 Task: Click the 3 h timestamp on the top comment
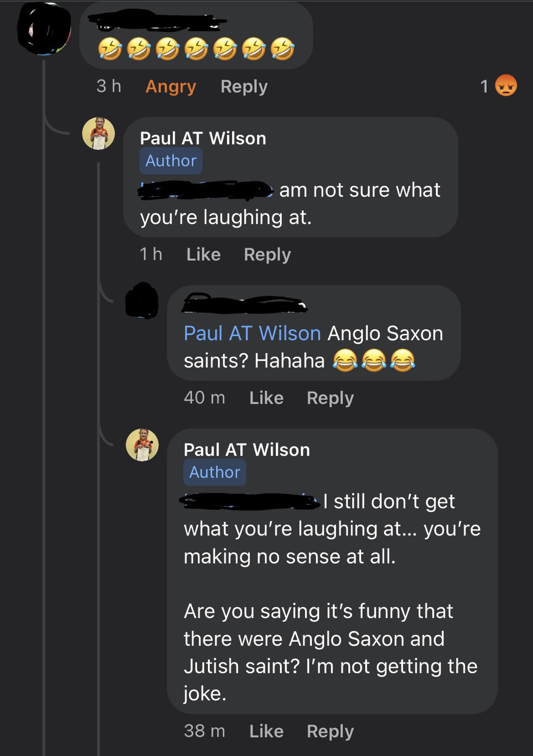pyautogui.click(x=109, y=86)
